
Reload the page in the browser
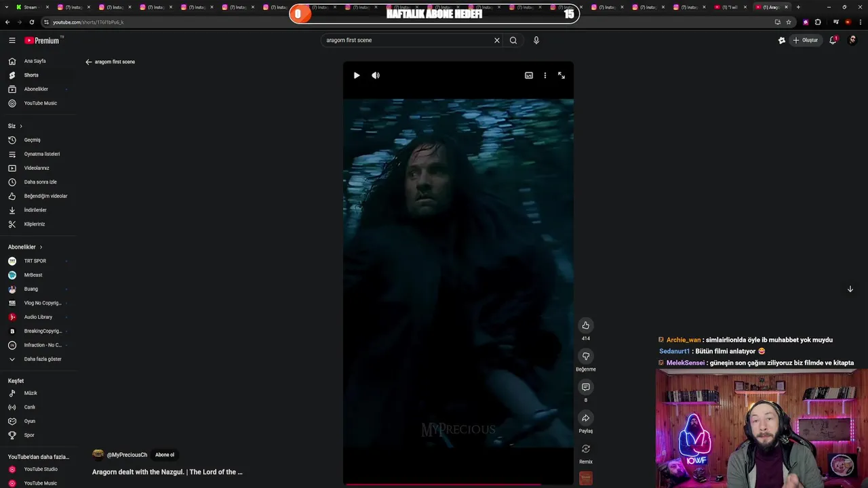pyautogui.click(x=32, y=22)
